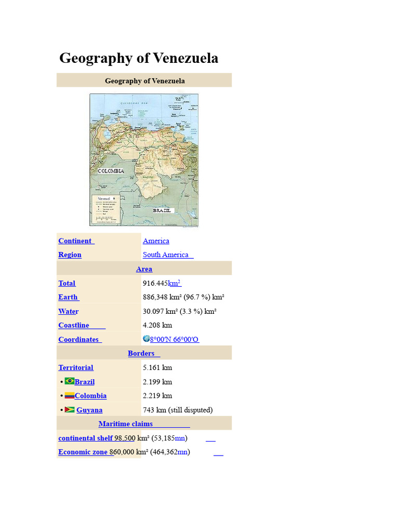Follow the South America link
The height and width of the screenshot is (532, 399).
[x=168, y=255]
